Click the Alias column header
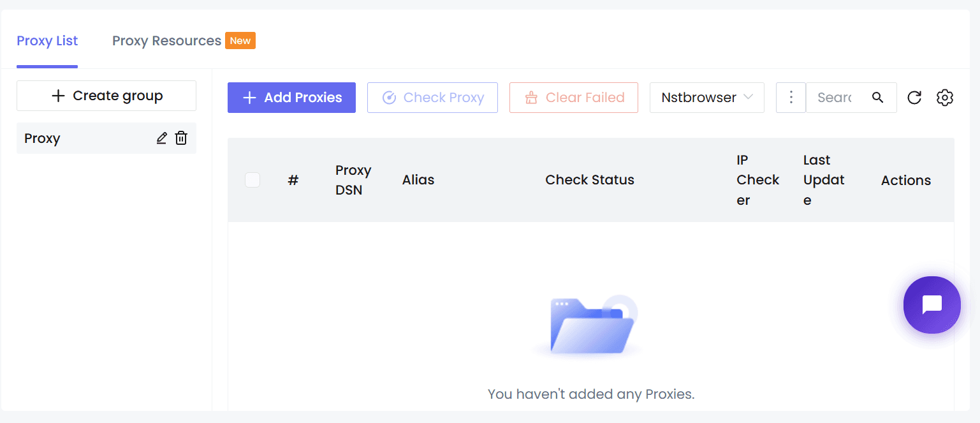 click(x=418, y=180)
